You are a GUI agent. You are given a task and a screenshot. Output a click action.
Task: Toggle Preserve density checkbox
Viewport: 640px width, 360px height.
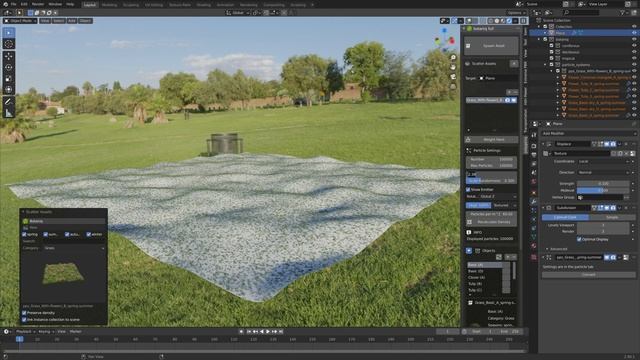click(x=24, y=313)
